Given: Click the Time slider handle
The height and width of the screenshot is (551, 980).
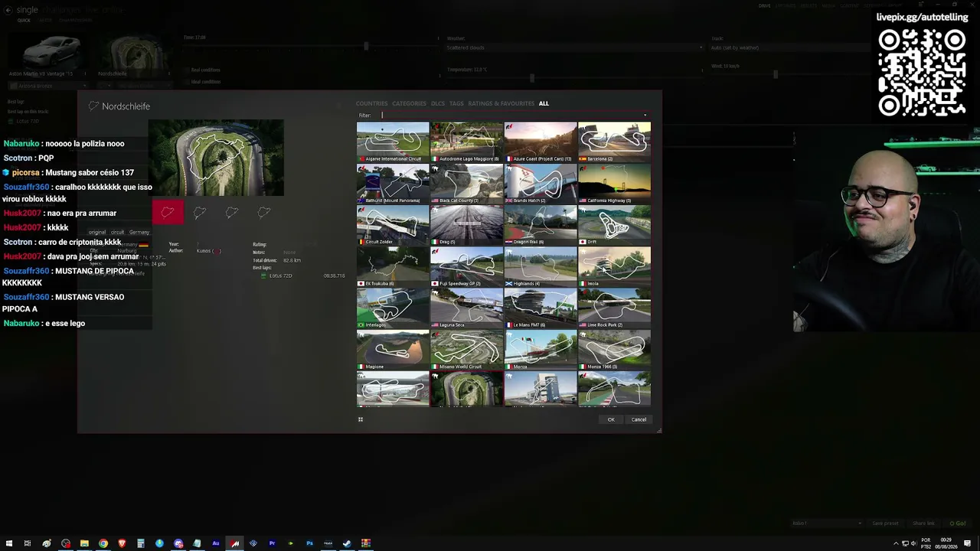Looking at the screenshot, I should pos(366,47).
